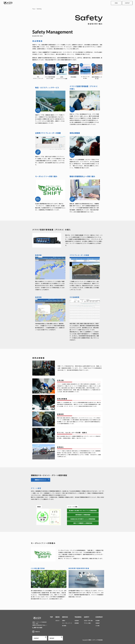This screenshot has width=135, height=644.
Task: Go to Top in the breadcrumb
Action: pyautogui.click(x=33, y=9)
